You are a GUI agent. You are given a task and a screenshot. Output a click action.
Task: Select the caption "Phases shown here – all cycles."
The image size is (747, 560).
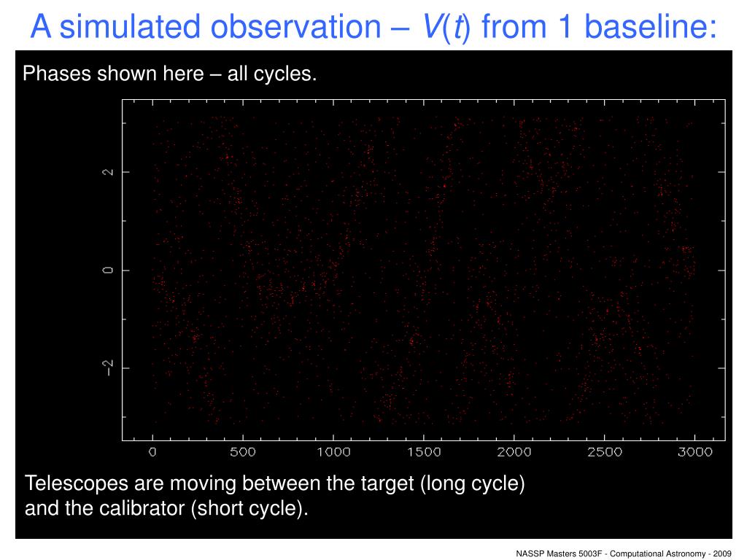coord(169,74)
